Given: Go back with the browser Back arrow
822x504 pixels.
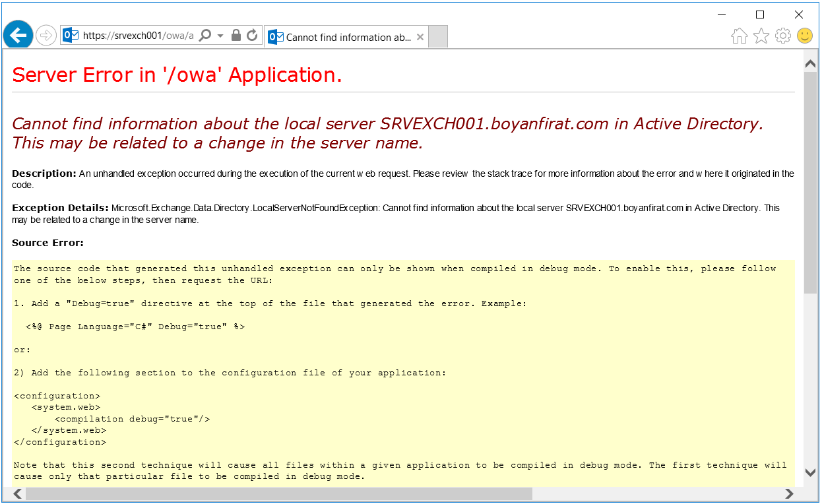Looking at the screenshot, I should point(18,35).
